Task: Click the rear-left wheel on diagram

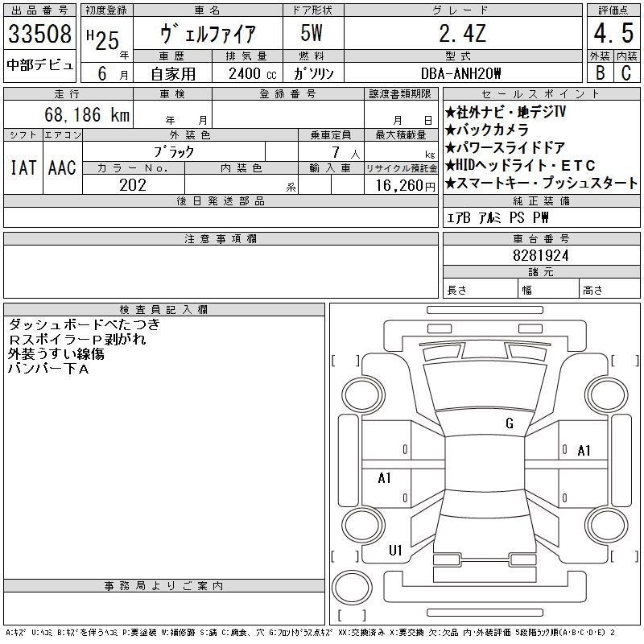Action: pyautogui.click(x=363, y=526)
